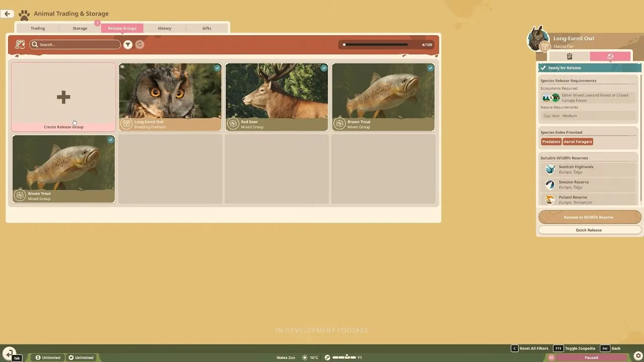This screenshot has height=362, width=644.
Task: Click the Paused status bar
Action: [x=591, y=357]
